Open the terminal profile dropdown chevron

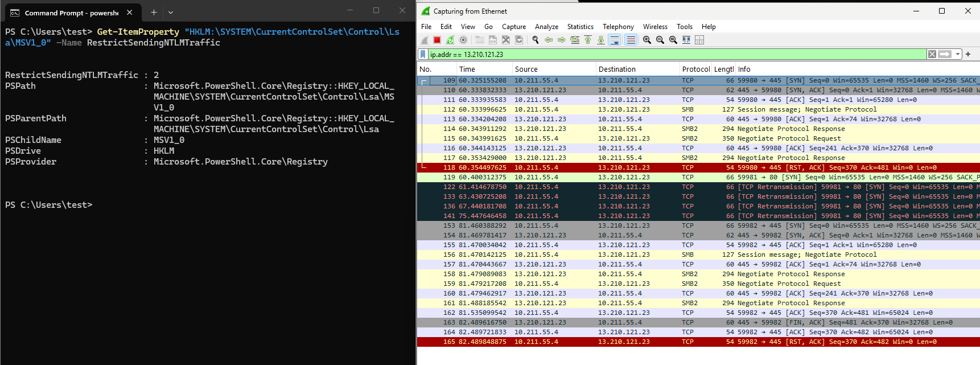coord(171,12)
